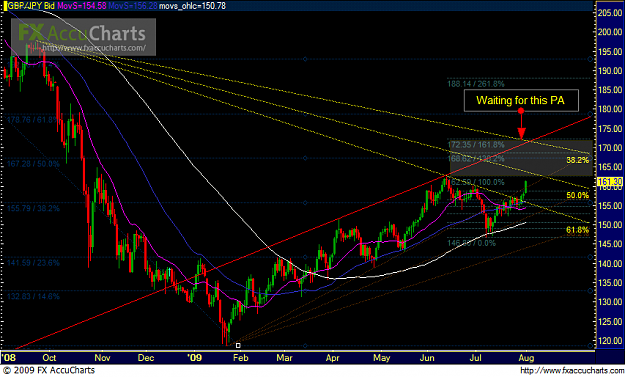Click the Feb label on time axis

(241, 357)
